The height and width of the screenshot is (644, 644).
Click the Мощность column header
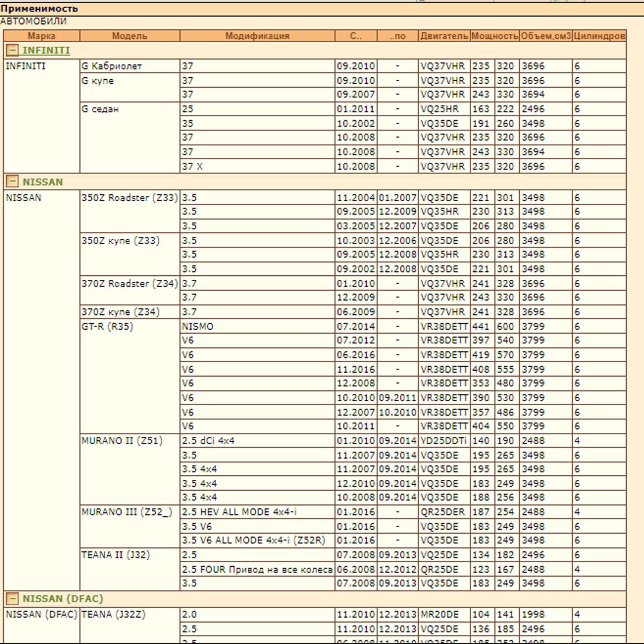[x=495, y=36]
